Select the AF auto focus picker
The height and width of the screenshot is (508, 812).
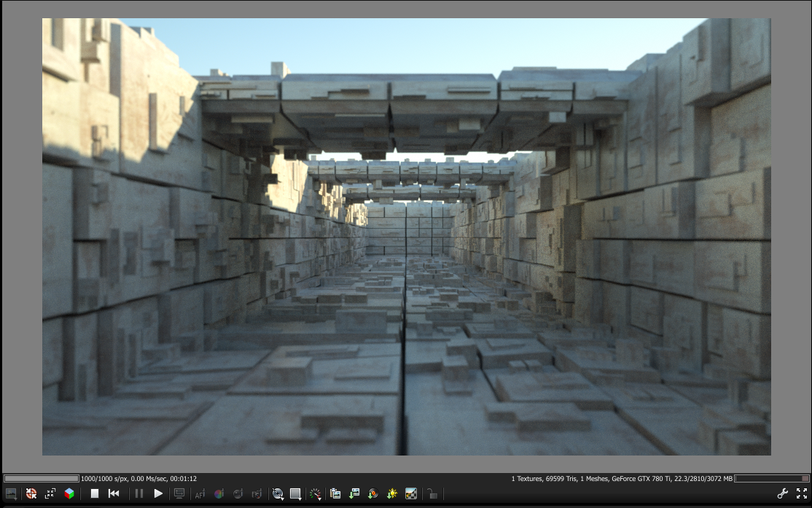click(200, 494)
